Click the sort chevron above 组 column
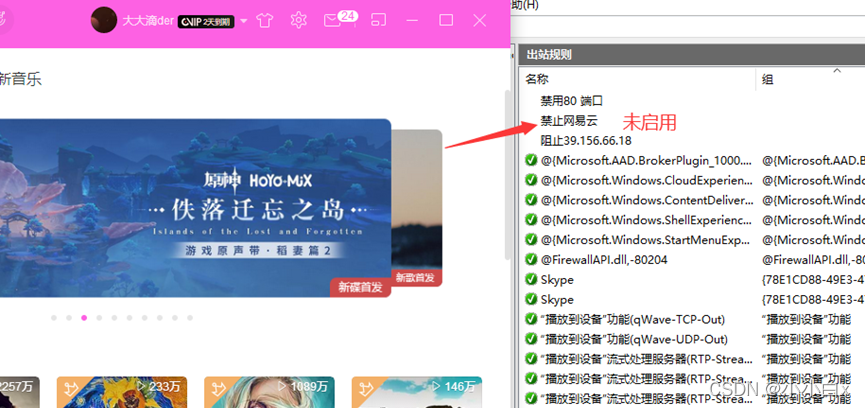The image size is (865, 408). [x=837, y=71]
